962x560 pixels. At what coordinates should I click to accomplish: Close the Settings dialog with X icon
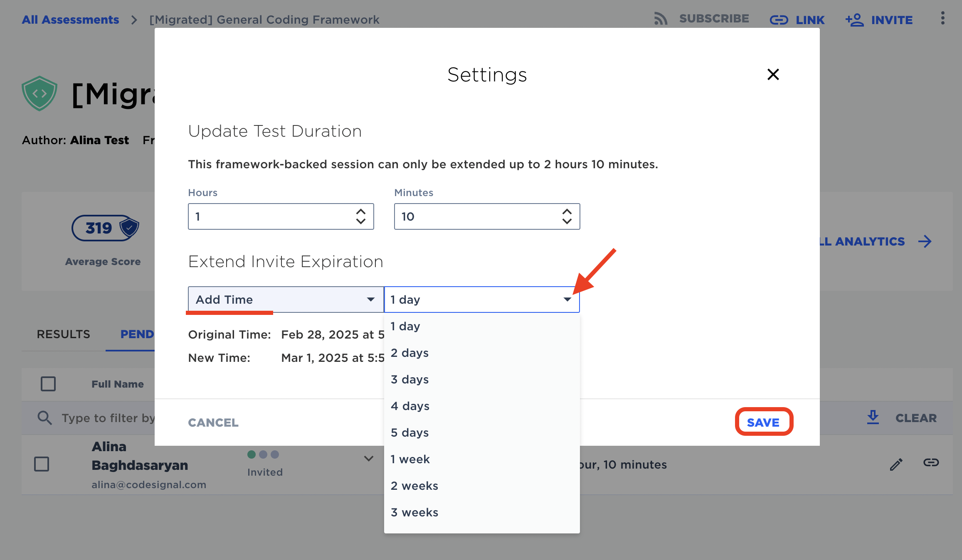pyautogui.click(x=773, y=74)
